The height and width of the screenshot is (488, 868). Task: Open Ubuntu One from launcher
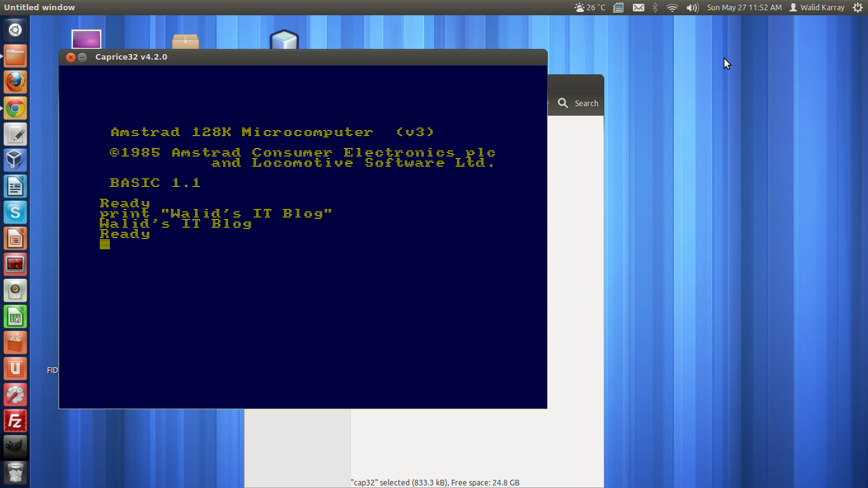click(15, 369)
